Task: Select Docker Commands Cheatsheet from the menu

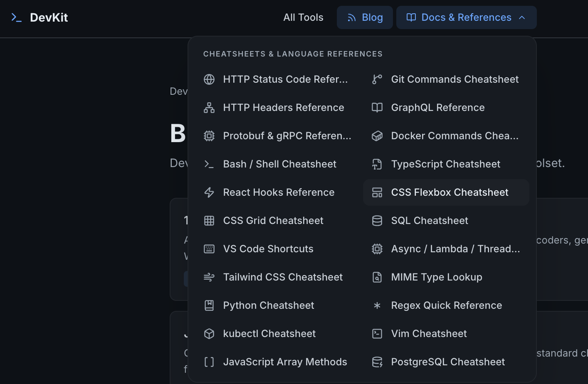Action: (455, 136)
